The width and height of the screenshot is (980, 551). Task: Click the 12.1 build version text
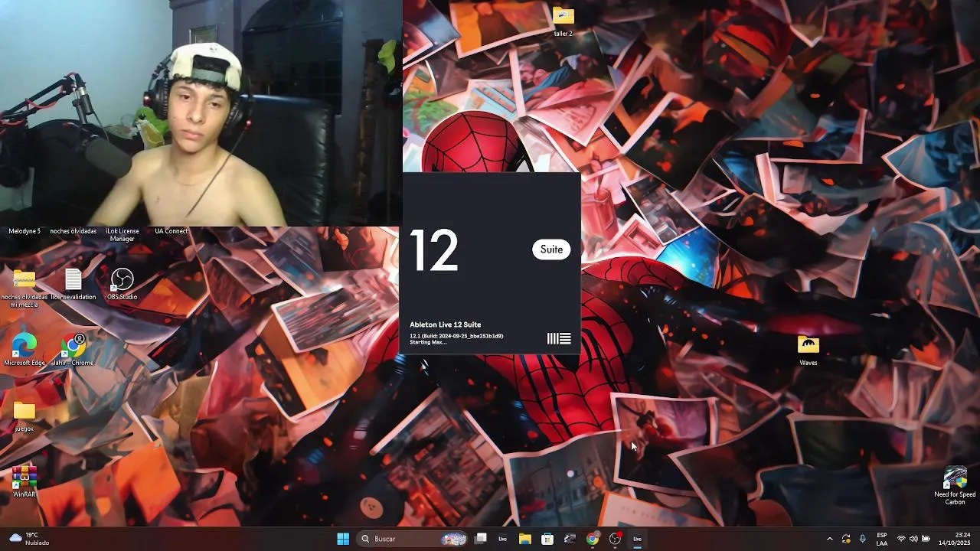point(456,336)
